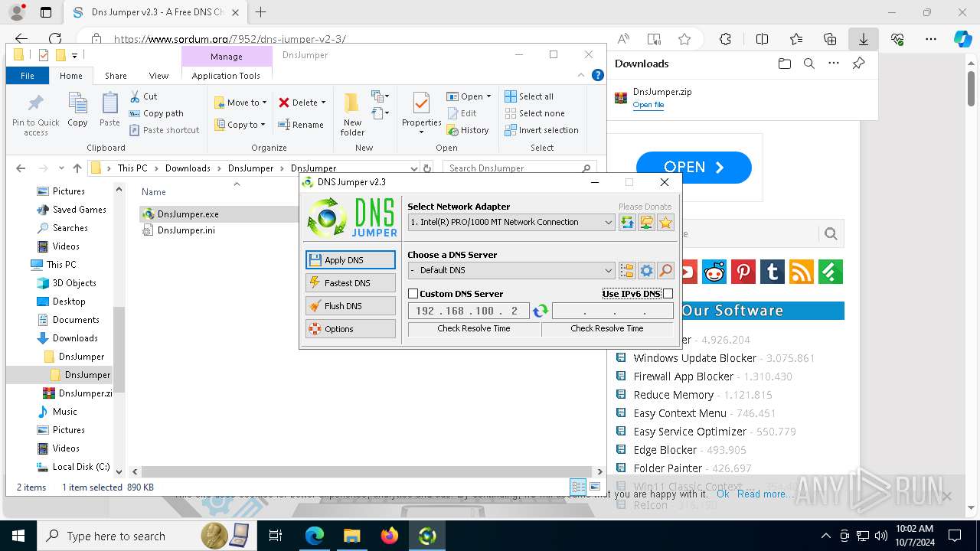Click the blue OPEN button on the webpage
980x551 pixels.
click(x=694, y=168)
